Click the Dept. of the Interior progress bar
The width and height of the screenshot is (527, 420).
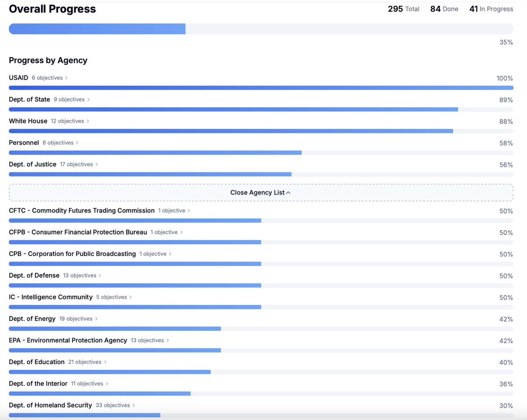[261, 394]
